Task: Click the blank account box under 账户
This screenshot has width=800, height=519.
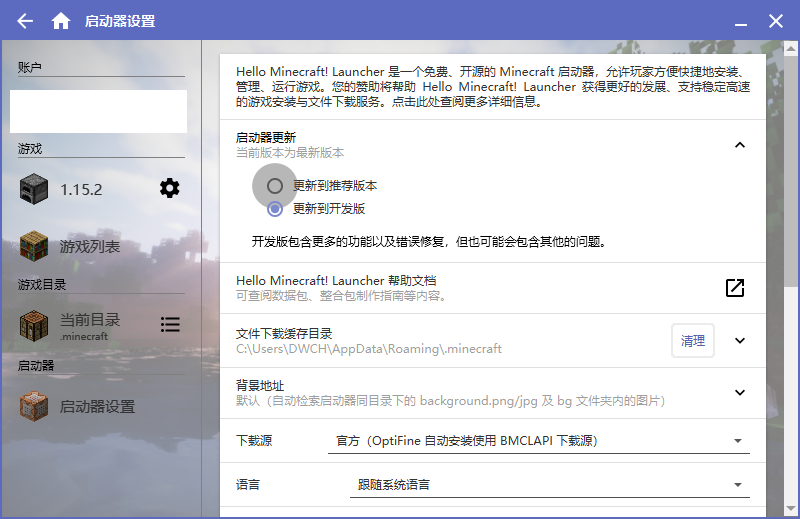Action: (98, 112)
